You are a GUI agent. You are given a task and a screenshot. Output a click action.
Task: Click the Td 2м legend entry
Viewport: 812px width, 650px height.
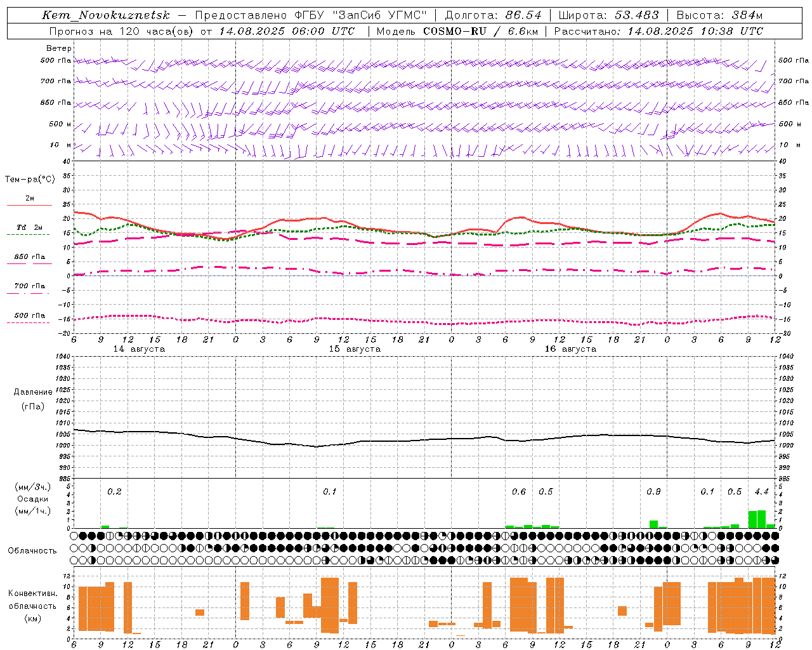30,227
